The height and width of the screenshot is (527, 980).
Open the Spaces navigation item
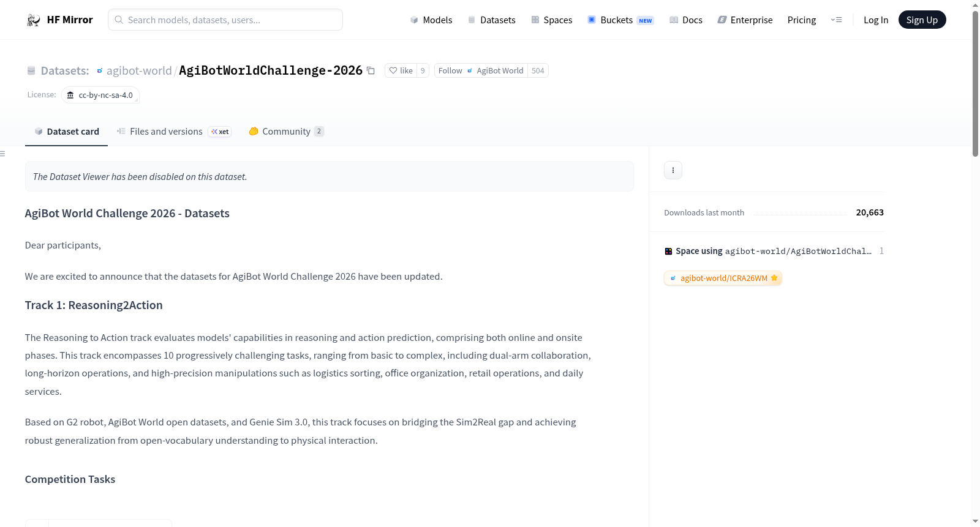(552, 20)
